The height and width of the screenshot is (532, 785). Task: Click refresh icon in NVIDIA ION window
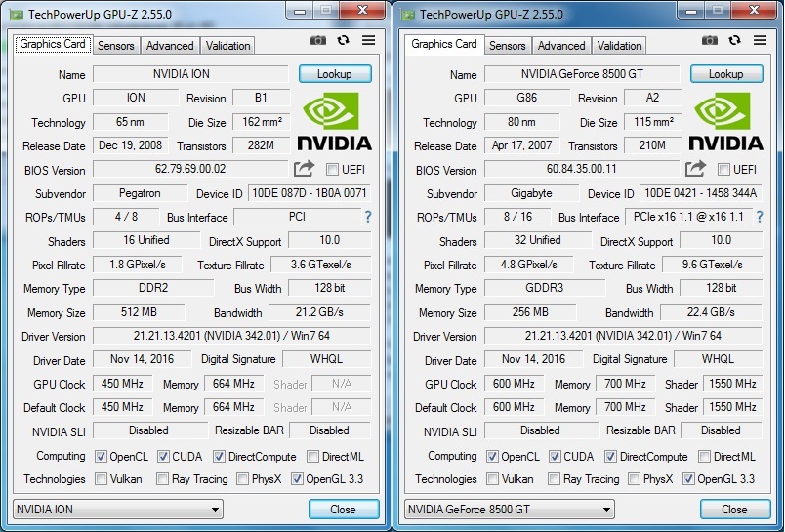coord(343,40)
